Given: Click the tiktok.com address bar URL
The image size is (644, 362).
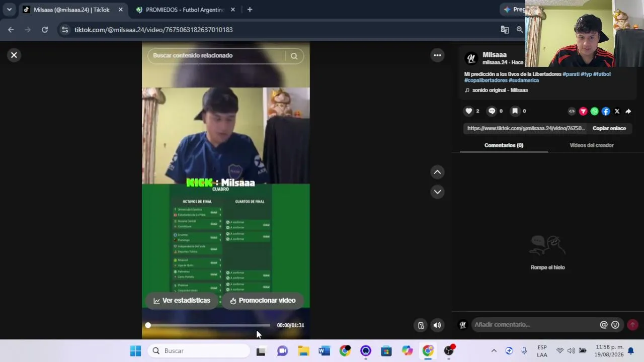Looking at the screenshot, I should pyautogui.click(x=153, y=30).
